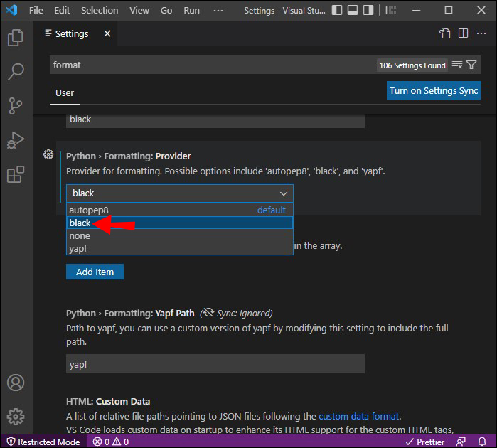Expand the Formatting Provider dropdown
Image resolution: width=497 pixels, height=448 pixels.
coord(179,193)
